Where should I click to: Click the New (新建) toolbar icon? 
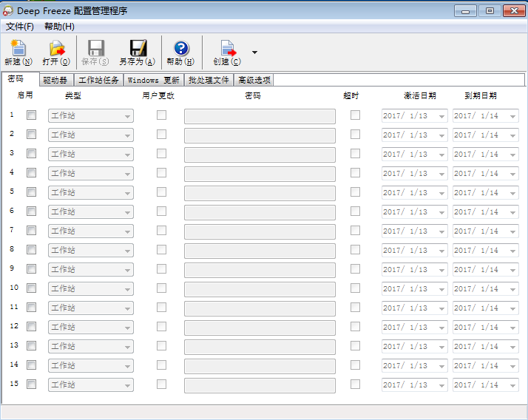click(x=18, y=49)
